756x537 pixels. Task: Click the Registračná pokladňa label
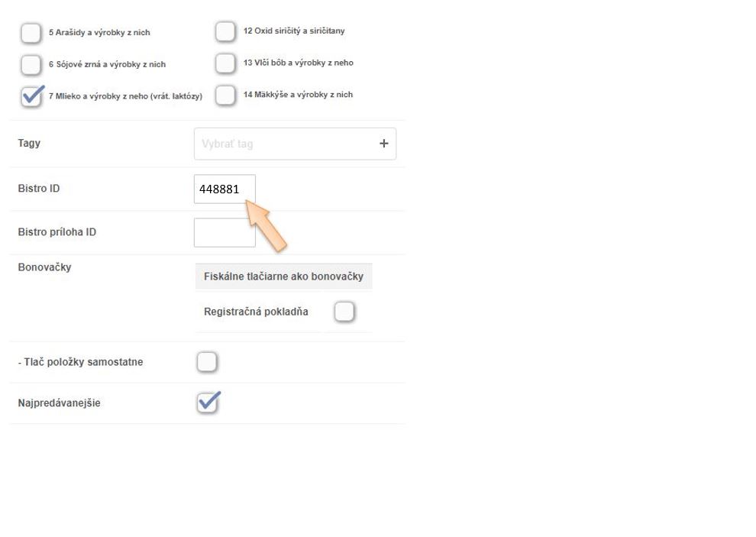coord(256,312)
